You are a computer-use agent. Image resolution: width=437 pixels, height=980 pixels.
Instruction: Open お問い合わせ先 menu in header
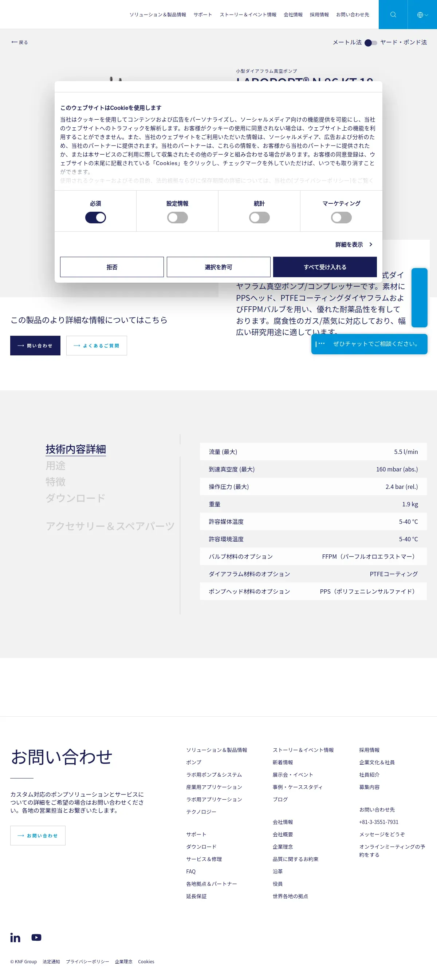click(x=353, y=15)
